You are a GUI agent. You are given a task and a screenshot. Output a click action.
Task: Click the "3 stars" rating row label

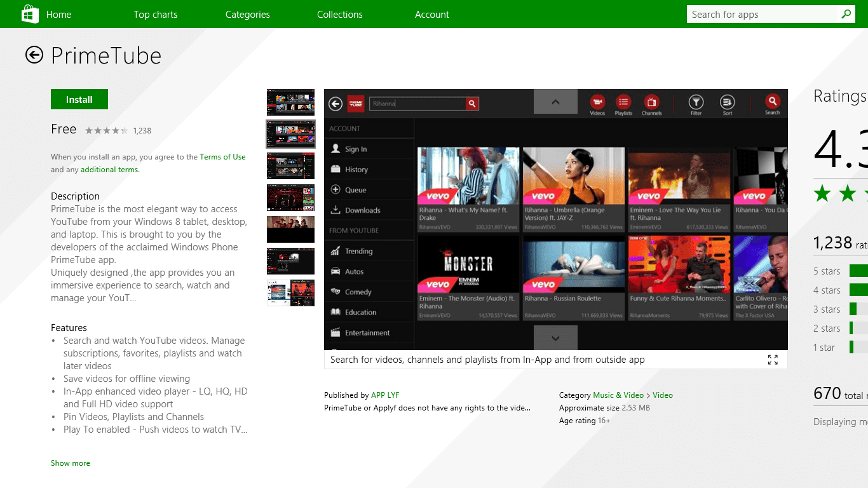coord(827,309)
